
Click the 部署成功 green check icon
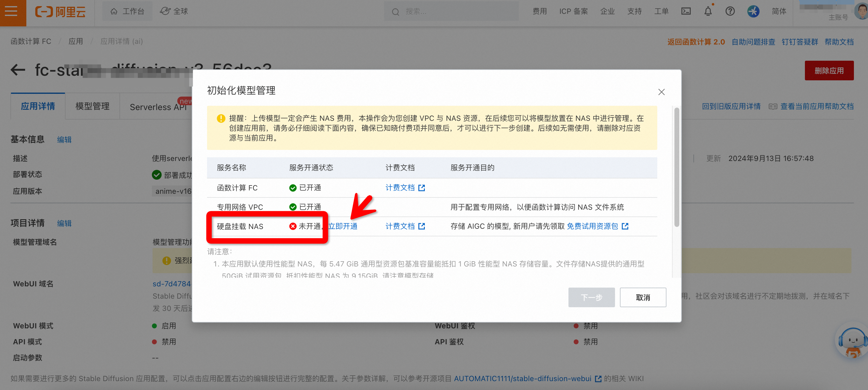[x=157, y=175]
